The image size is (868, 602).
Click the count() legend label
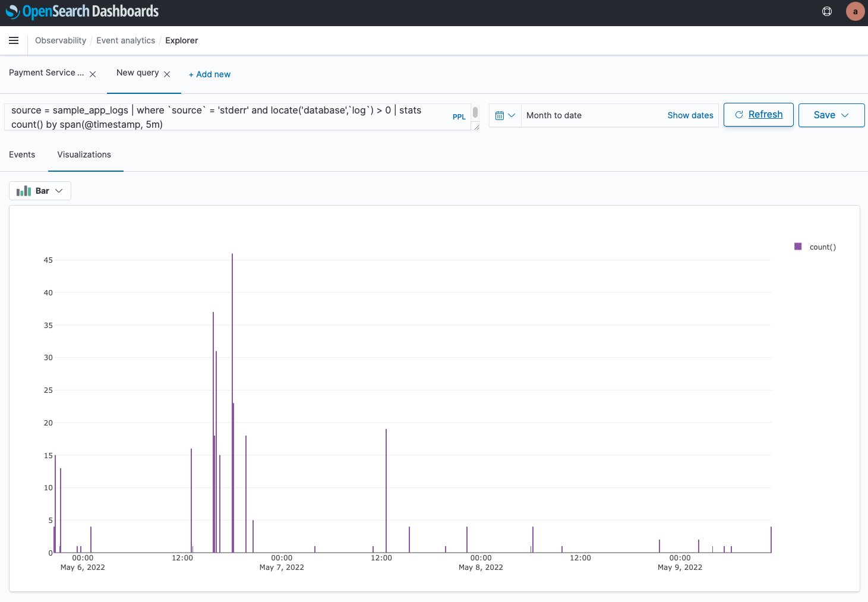822,247
